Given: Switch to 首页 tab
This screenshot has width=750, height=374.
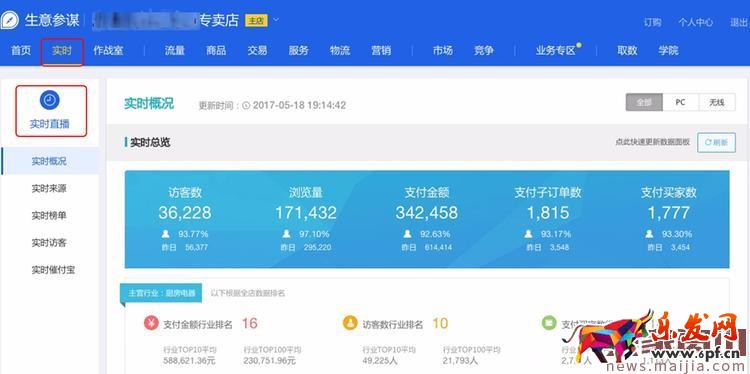Looking at the screenshot, I should pos(21,50).
